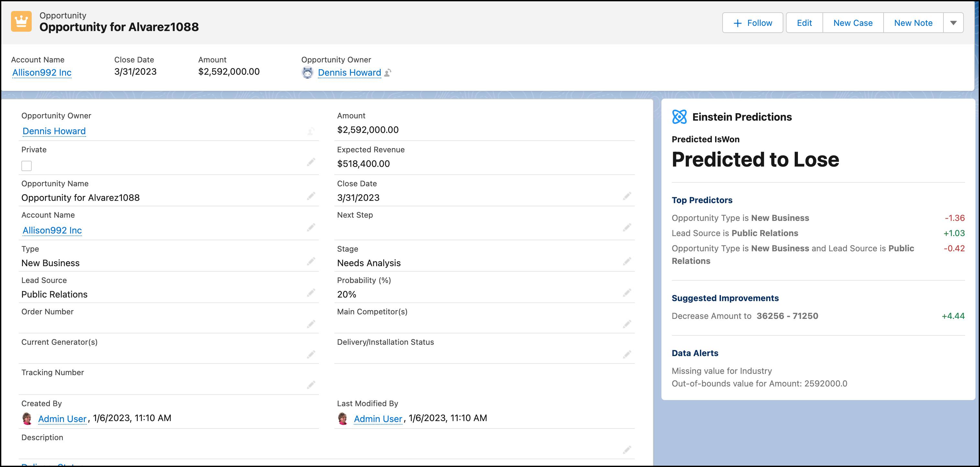Click the edit pencil for Expected Revenue
This screenshot has width=980, height=467.
(x=627, y=162)
